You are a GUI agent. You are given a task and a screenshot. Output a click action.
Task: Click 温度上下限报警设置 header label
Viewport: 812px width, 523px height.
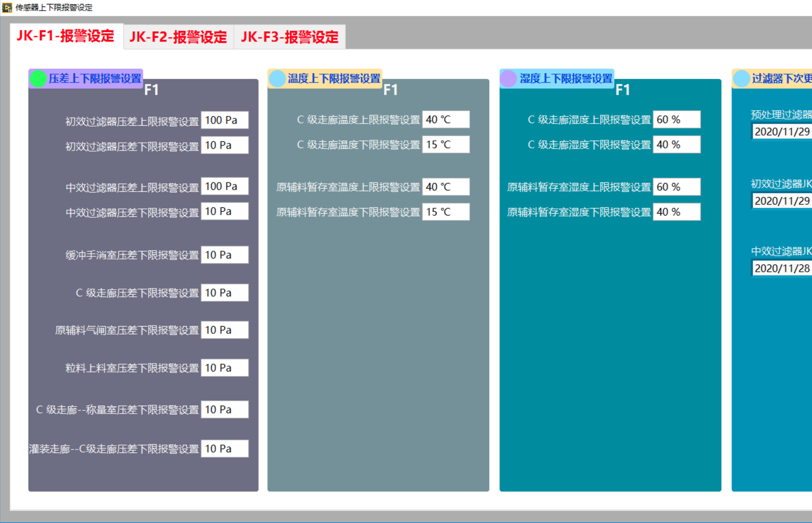tap(334, 78)
